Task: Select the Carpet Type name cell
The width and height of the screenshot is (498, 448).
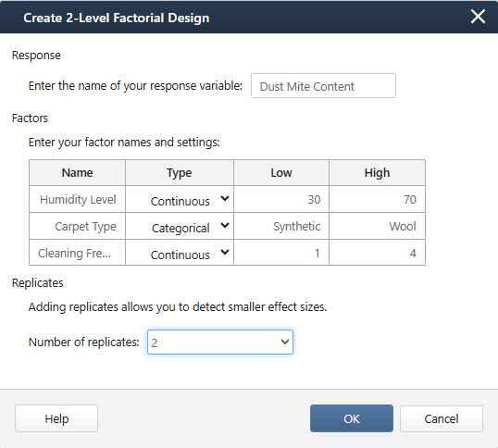Action: [78, 226]
